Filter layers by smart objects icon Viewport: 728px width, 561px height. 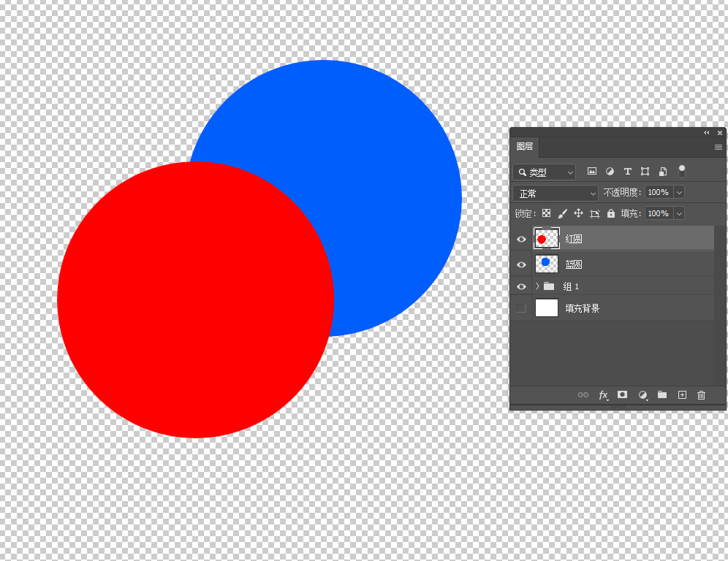click(x=663, y=171)
